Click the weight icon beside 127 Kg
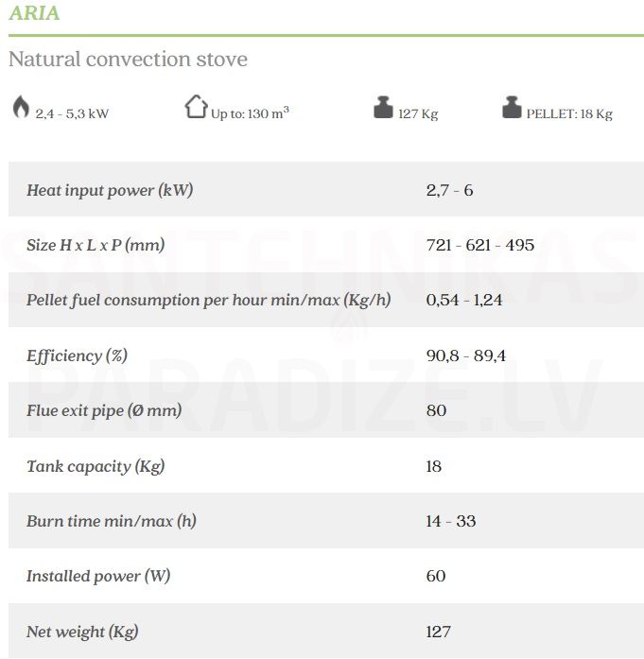This screenshot has height=659, width=644. click(383, 108)
